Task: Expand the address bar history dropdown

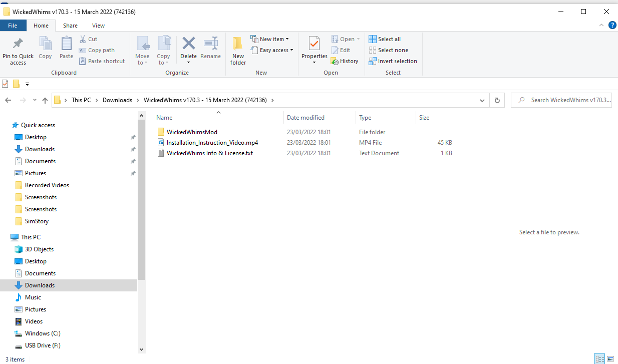Action: tap(482, 100)
